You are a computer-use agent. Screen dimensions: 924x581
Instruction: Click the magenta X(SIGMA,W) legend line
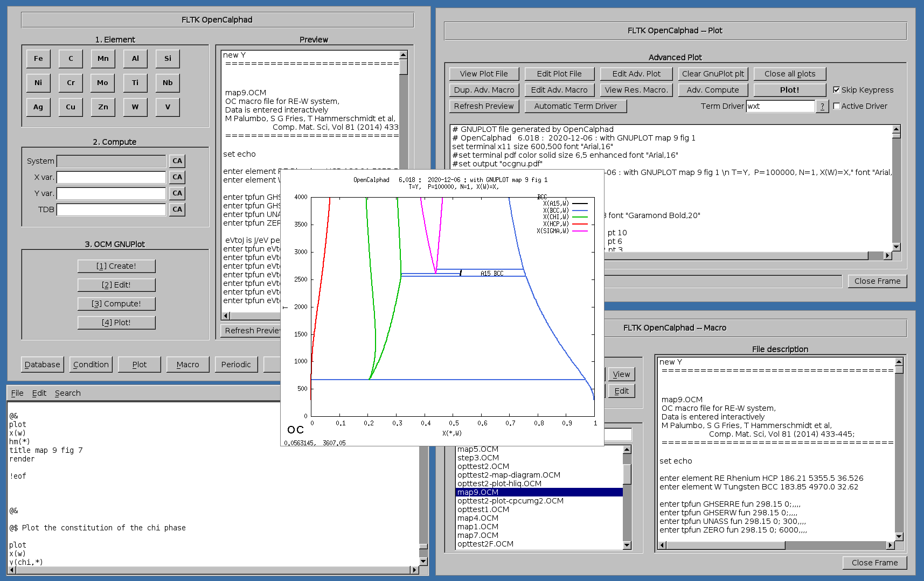click(x=580, y=231)
